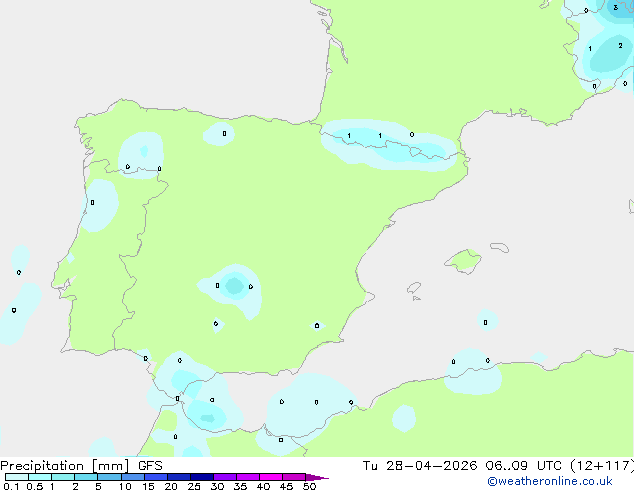Click the '(12+117)' forecast offset text
Viewport: 634px width, 490px height.
602,466
